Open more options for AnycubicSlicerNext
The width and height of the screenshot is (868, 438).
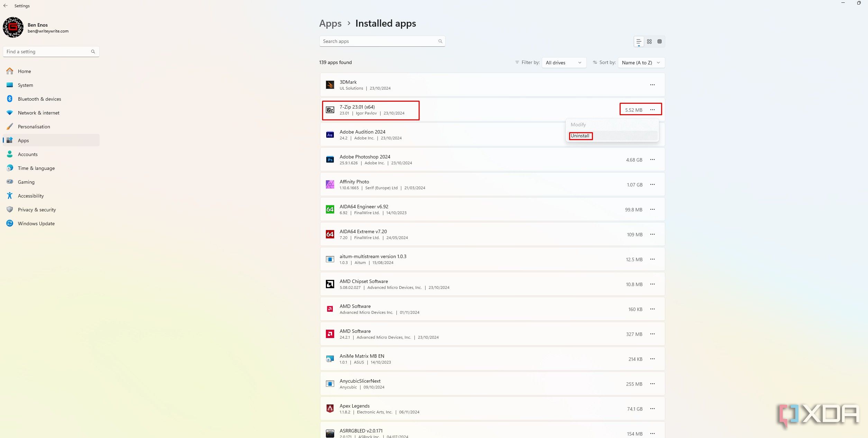click(x=652, y=384)
